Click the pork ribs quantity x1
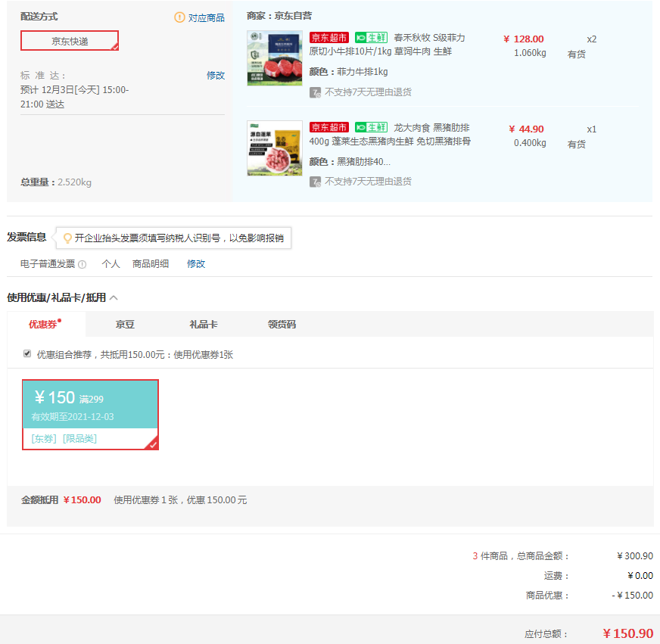Image resolution: width=660 pixels, height=644 pixels. 591,129
